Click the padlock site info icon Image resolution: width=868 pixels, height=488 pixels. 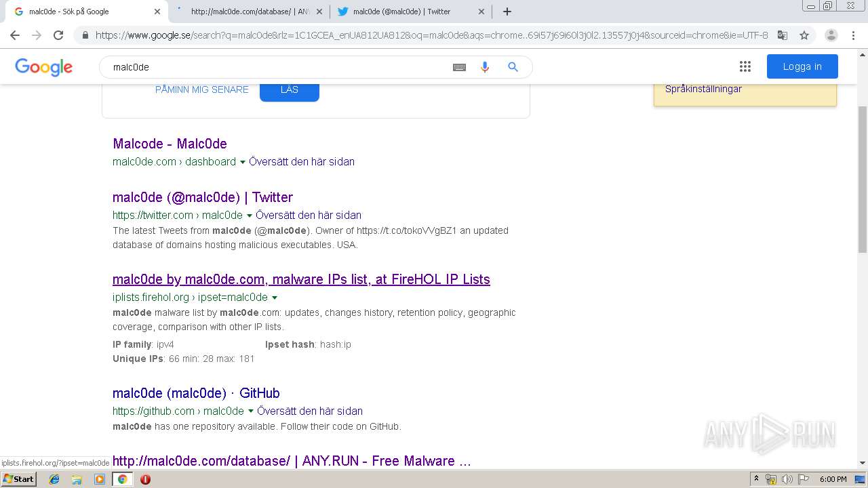coord(85,35)
